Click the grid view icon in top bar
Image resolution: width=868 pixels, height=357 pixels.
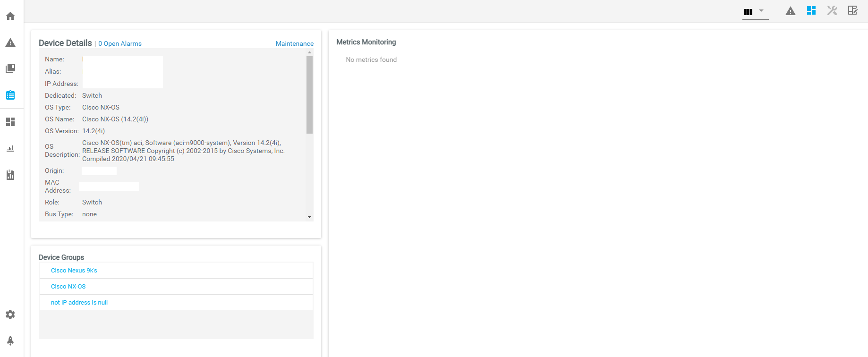(748, 12)
